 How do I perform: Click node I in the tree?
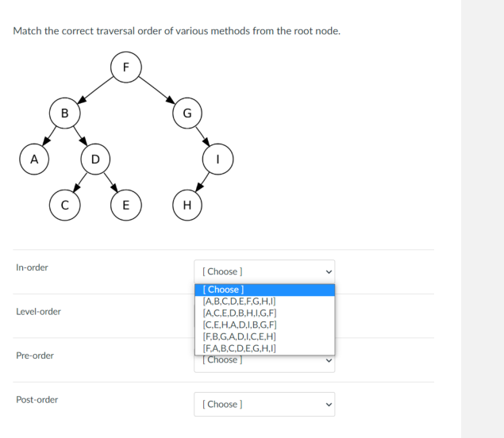(x=218, y=159)
